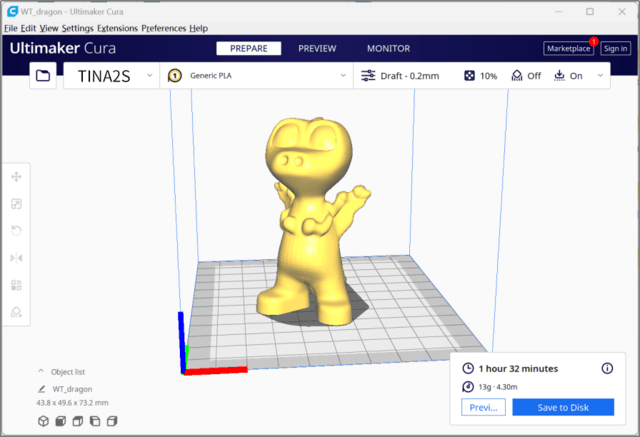640x437 pixels.
Task: Select the Per Model Settings tool
Action: pos(16,285)
